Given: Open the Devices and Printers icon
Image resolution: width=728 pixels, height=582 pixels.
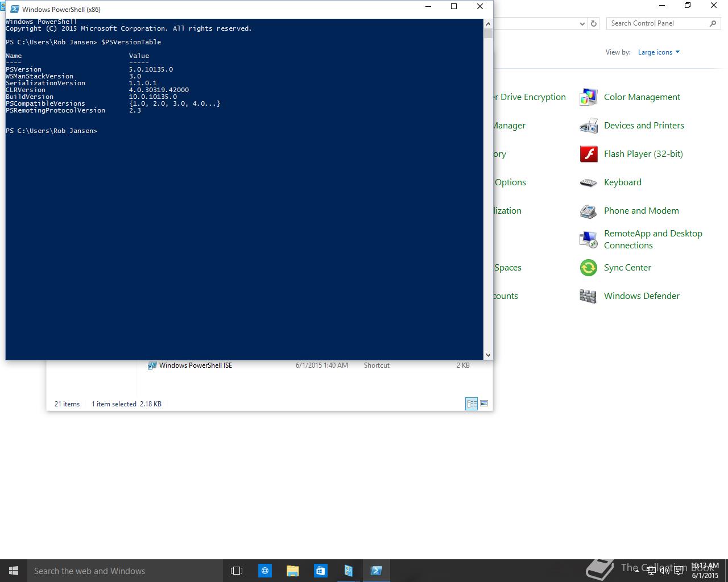Looking at the screenshot, I should pos(588,126).
